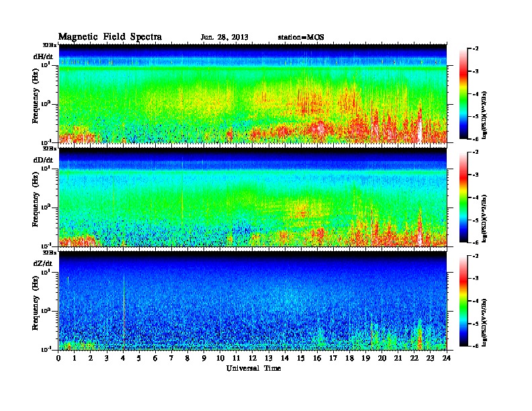This screenshot has height=411, width=532.
Task: Click the 'Universal Time' axis label
Action: 254,368
